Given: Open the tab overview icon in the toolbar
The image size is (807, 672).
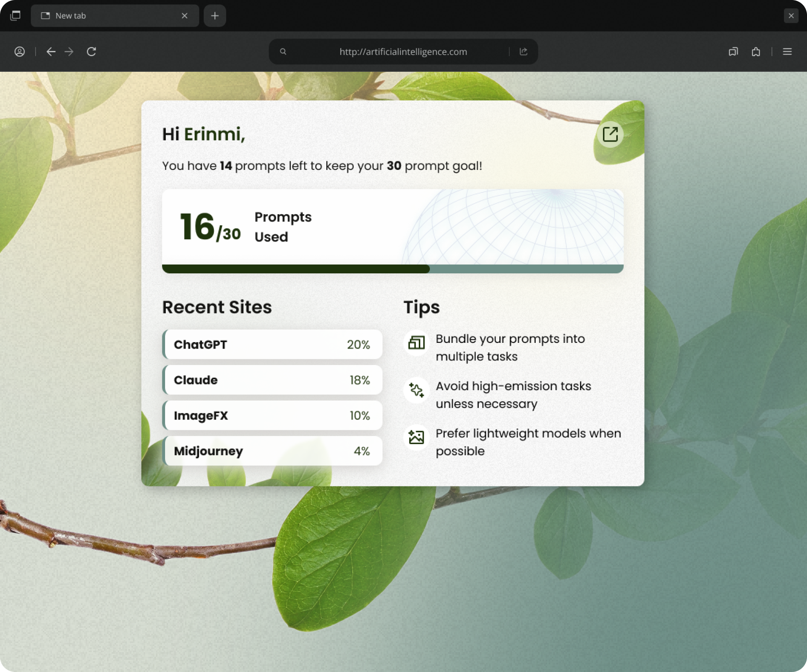Looking at the screenshot, I should point(733,52).
